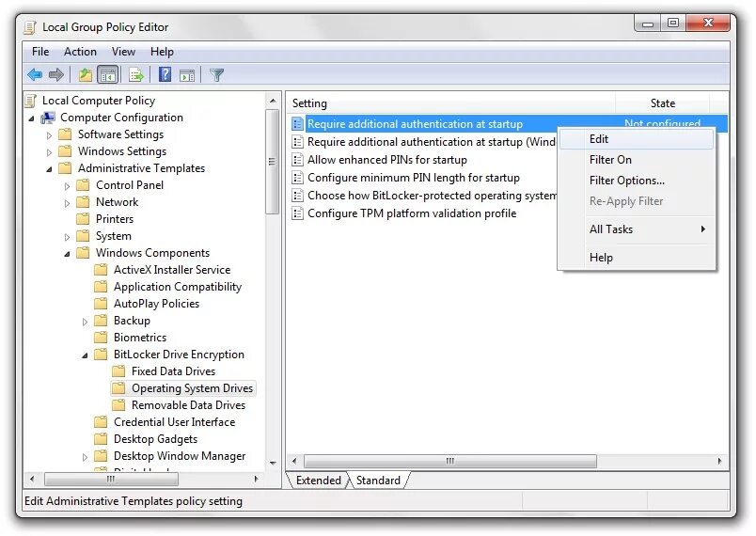Image resolution: width=756 pixels, height=536 pixels.
Task: Click policy icon beside Configure minimum PIN length
Action: [297, 178]
